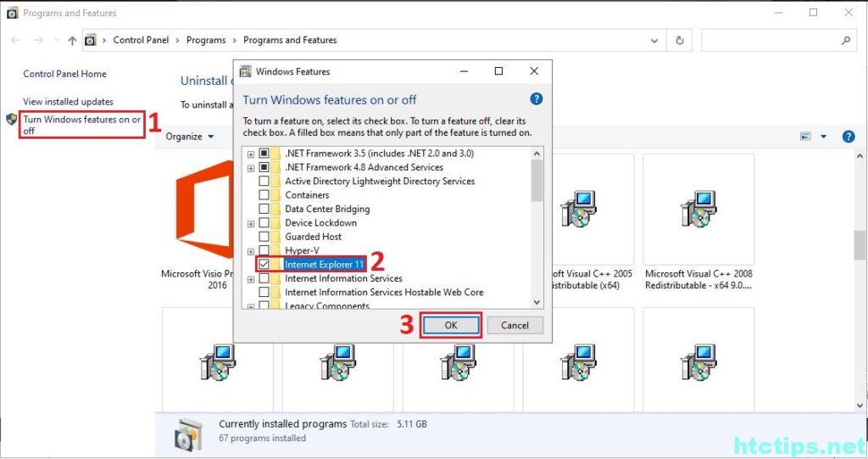The height and width of the screenshot is (459, 868).
Task: Click the refresh button beside address bar
Action: [679, 40]
